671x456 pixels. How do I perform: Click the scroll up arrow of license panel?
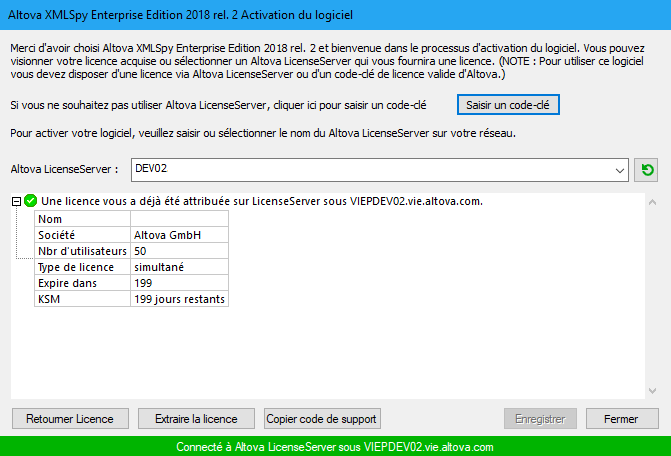pyautogui.click(x=652, y=202)
